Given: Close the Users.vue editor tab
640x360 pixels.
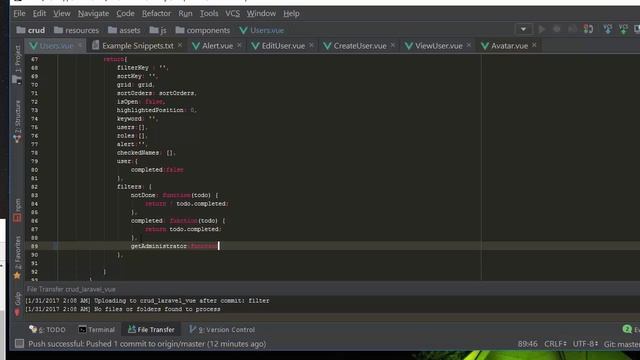Looking at the screenshot, I should click(80, 45).
